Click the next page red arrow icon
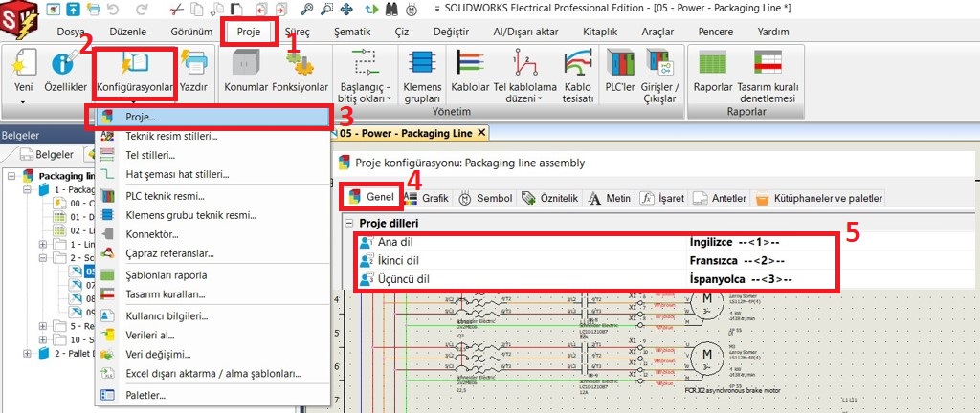 point(280,10)
